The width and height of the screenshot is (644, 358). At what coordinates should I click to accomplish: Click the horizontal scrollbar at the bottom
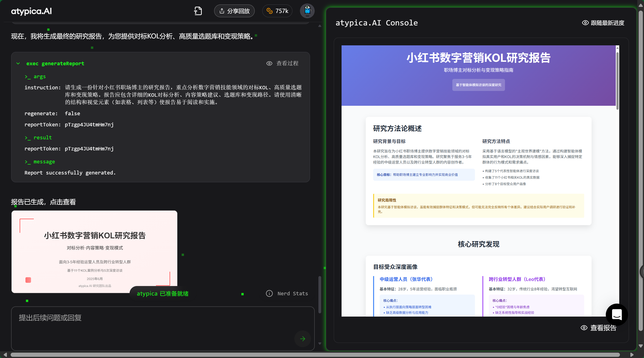315,355
